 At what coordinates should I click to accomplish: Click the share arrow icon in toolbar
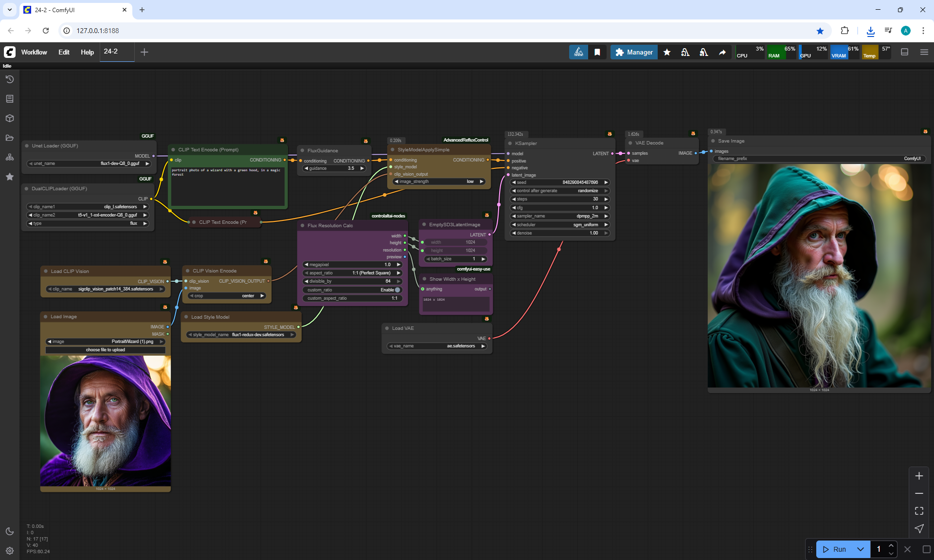(722, 52)
